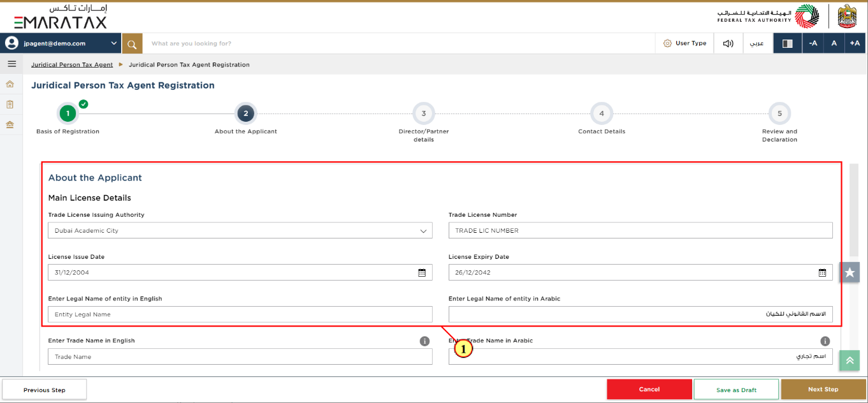Increase font size with +A

tap(855, 43)
